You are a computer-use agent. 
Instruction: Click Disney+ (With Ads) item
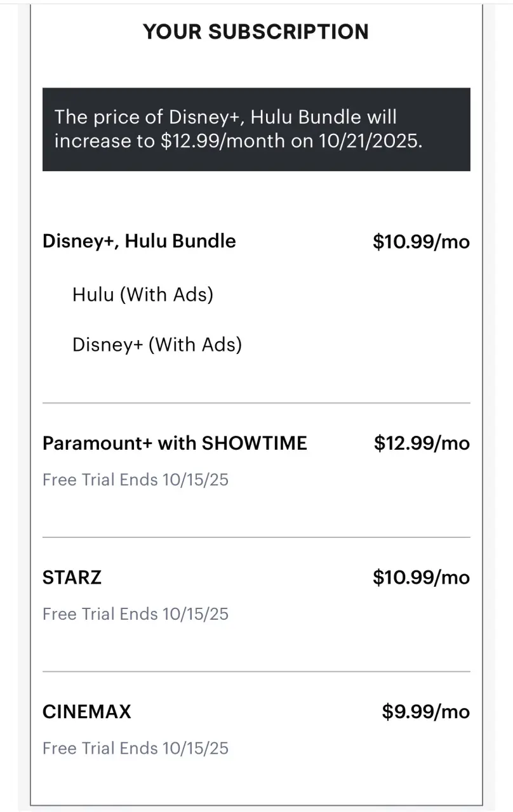point(157,344)
